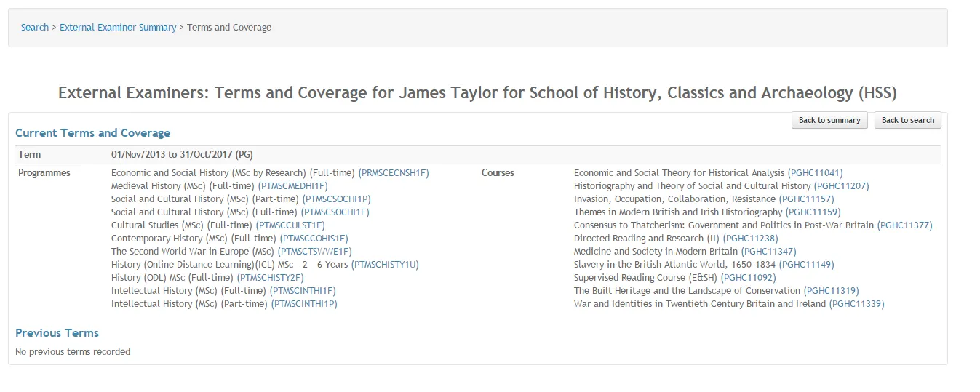The width and height of the screenshot is (980, 392).
Task: Click 'Contemporary History (MSc) (Full-time)' text
Action: click(x=194, y=239)
